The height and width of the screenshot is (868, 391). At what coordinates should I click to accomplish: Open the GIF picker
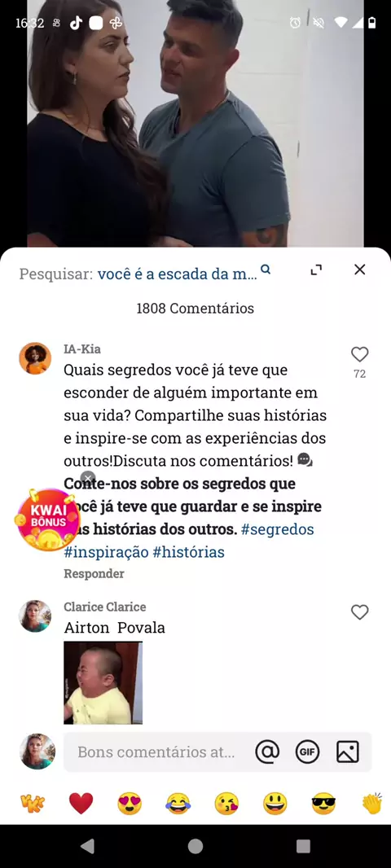(x=307, y=752)
